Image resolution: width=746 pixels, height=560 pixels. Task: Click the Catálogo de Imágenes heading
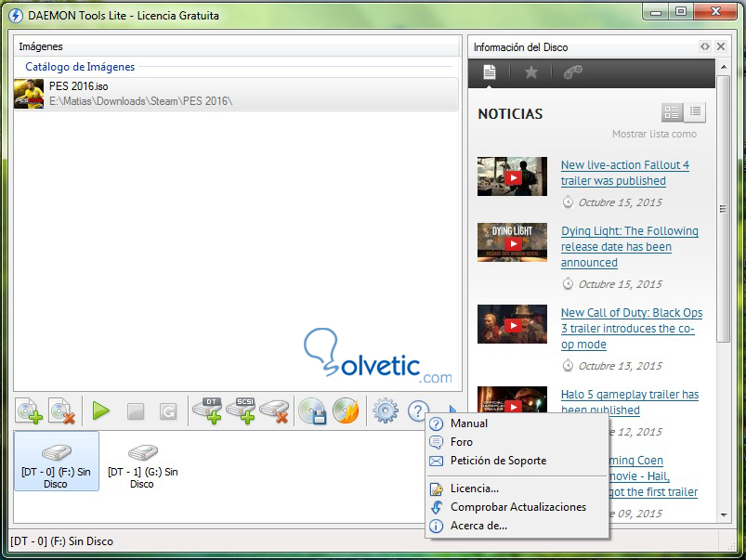coord(80,67)
